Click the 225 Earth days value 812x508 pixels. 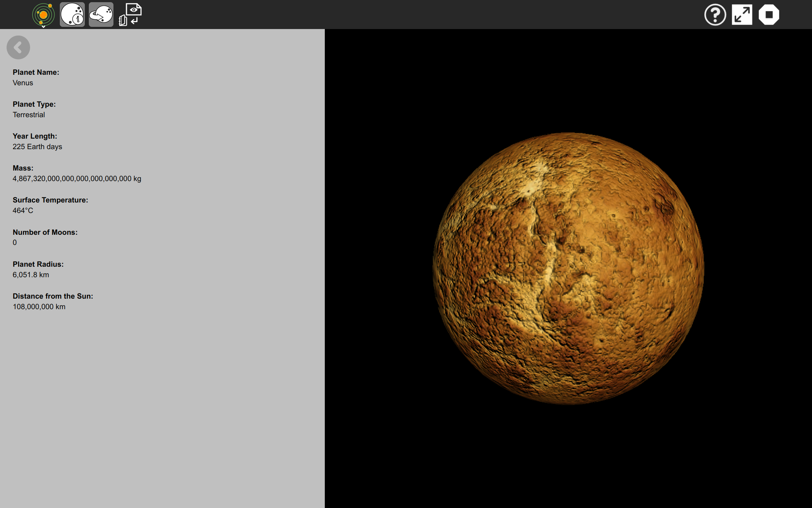pos(37,147)
